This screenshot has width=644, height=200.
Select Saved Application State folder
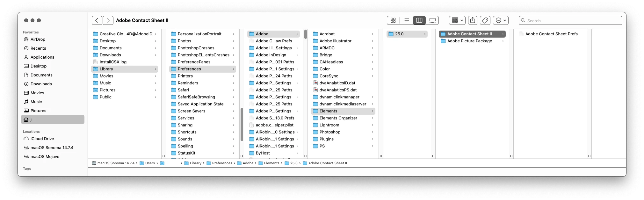click(x=203, y=104)
